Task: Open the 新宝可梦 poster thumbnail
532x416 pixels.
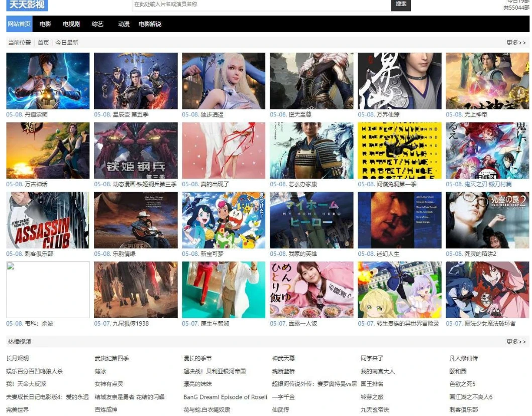Action: pos(224,220)
